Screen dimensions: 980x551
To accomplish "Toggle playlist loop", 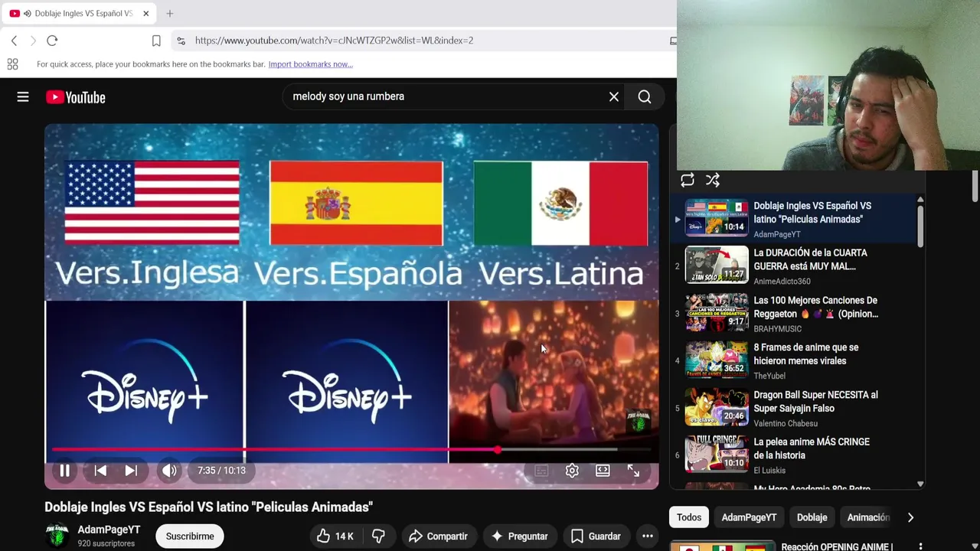I will coord(687,180).
